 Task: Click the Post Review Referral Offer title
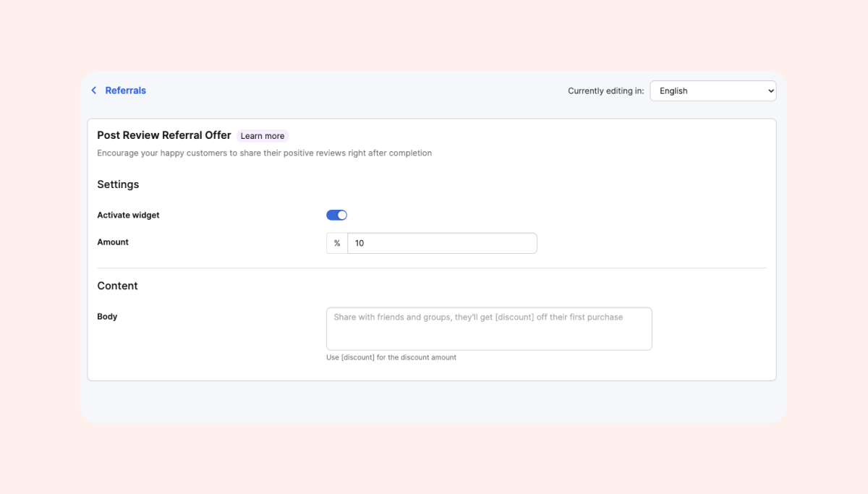164,135
